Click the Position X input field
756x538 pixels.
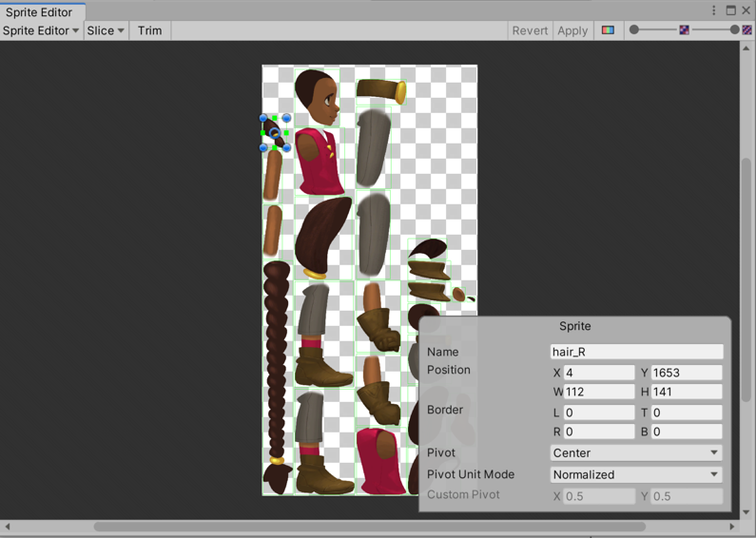598,373
